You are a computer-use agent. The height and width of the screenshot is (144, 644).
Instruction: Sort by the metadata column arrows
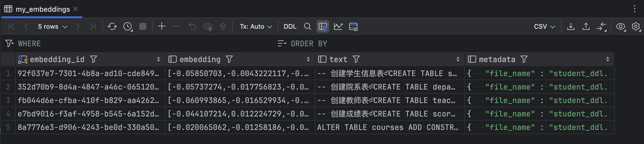pyautogui.click(x=607, y=59)
